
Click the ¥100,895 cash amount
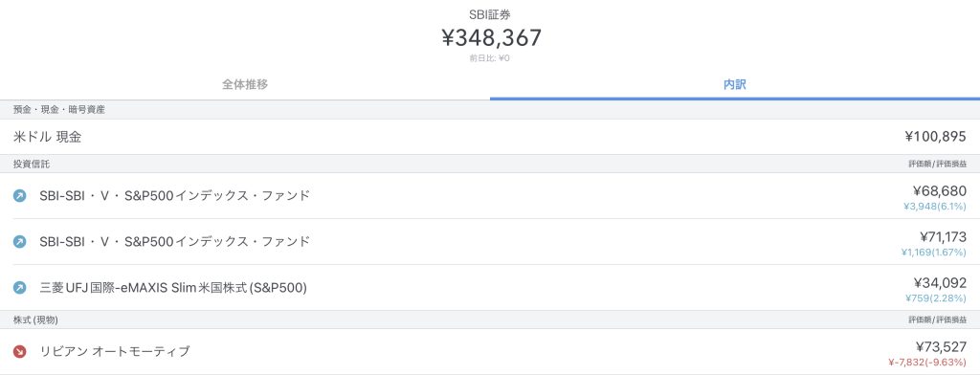tap(935, 137)
